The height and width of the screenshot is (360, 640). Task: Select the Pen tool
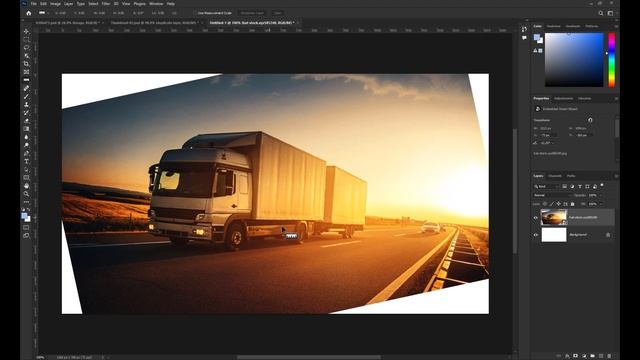pos(27,153)
